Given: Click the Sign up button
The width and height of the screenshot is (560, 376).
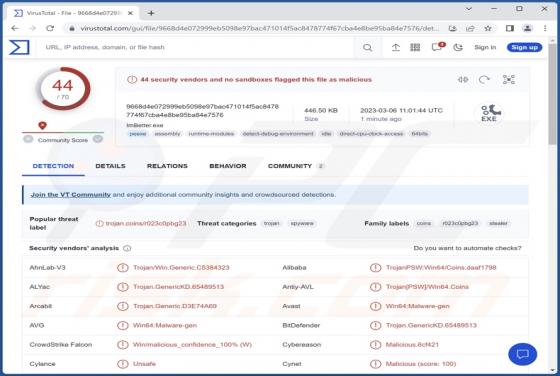Looking at the screenshot, I should click(524, 47).
